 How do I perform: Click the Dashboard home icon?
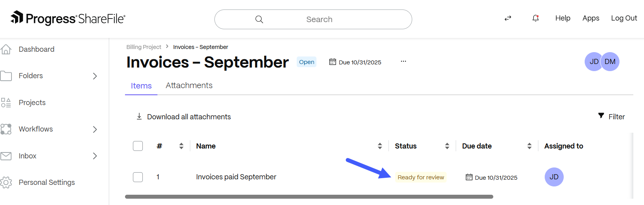6,49
